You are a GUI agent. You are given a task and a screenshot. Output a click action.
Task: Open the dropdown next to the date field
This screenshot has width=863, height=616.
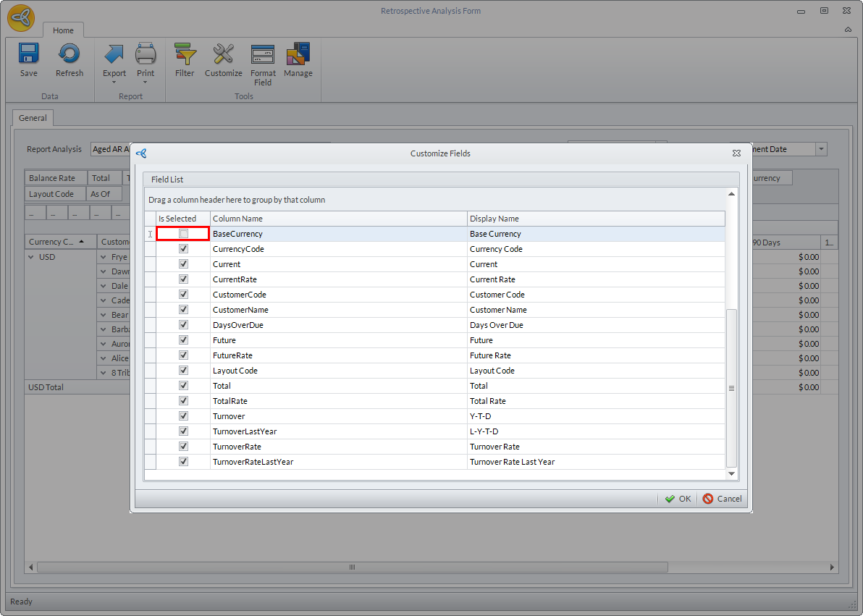tap(821, 149)
